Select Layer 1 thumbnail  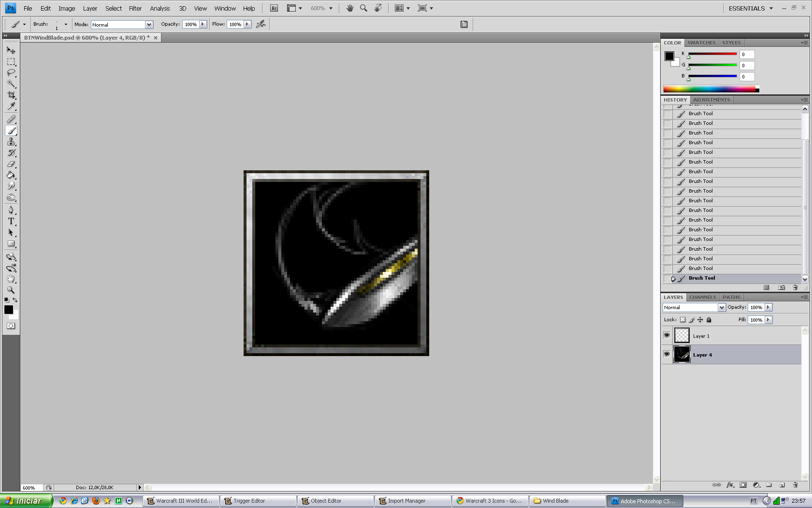(x=682, y=335)
